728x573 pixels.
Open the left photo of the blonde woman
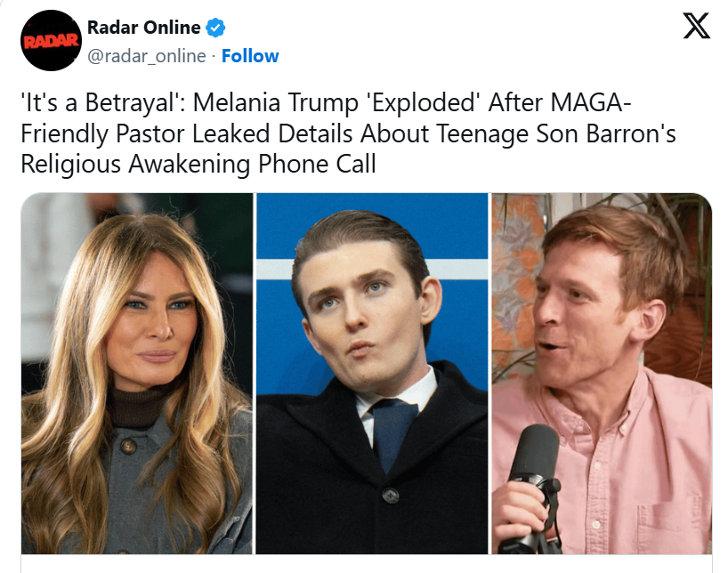pos(137,374)
